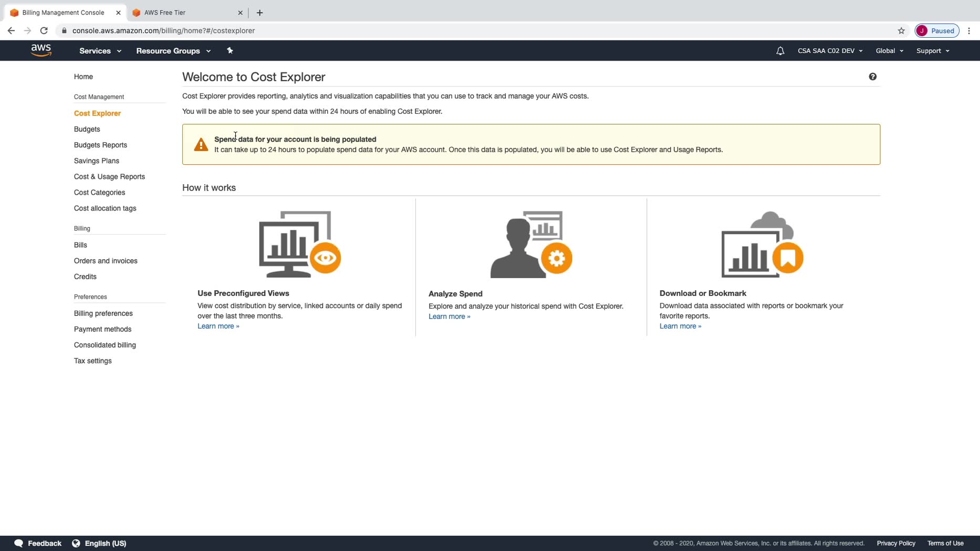980x551 pixels.
Task: Click the How it works heading
Action: (x=209, y=188)
